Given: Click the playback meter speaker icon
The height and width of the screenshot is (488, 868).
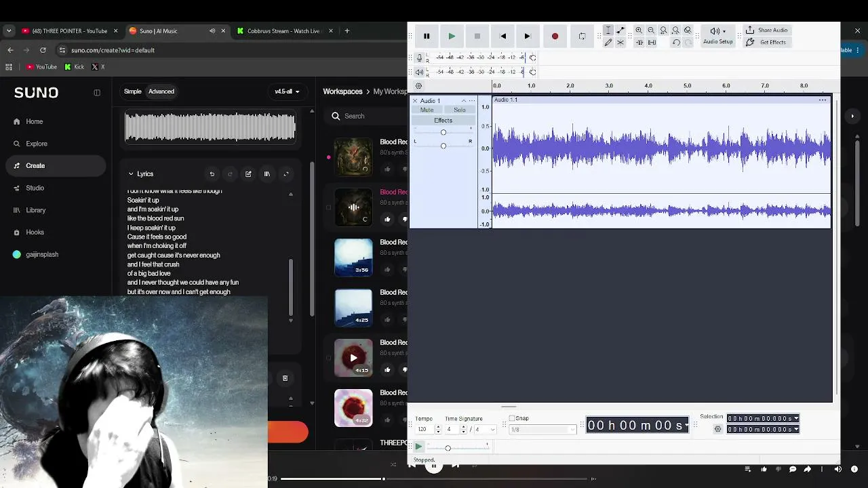Looking at the screenshot, I should tap(419, 72).
